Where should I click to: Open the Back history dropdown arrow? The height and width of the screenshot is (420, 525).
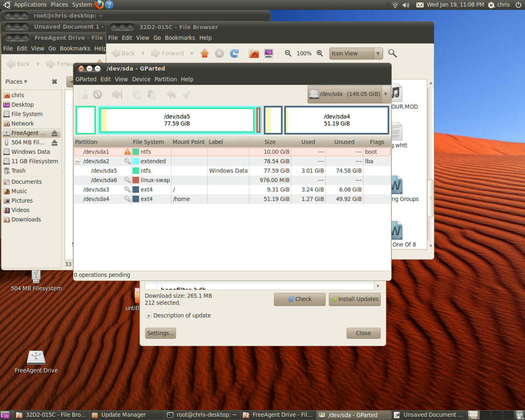pos(143,54)
